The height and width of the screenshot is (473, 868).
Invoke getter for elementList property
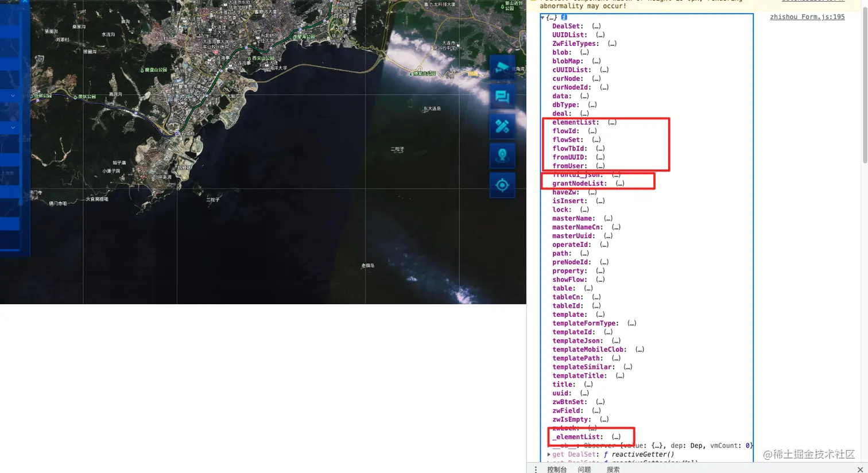tap(612, 122)
